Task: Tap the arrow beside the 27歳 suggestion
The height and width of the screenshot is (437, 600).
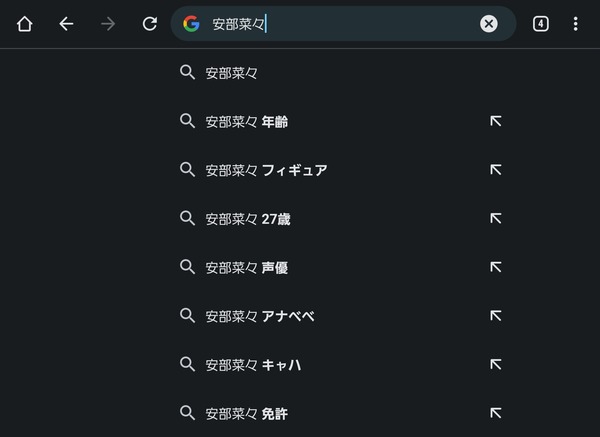Action: click(x=496, y=218)
